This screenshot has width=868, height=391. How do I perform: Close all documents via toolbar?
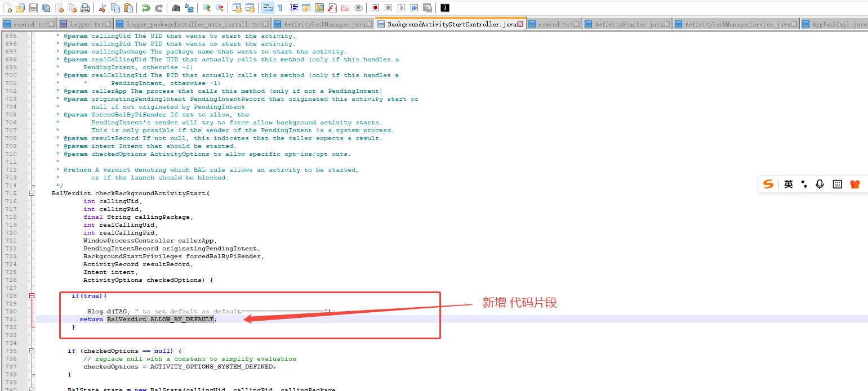(72, 8)
